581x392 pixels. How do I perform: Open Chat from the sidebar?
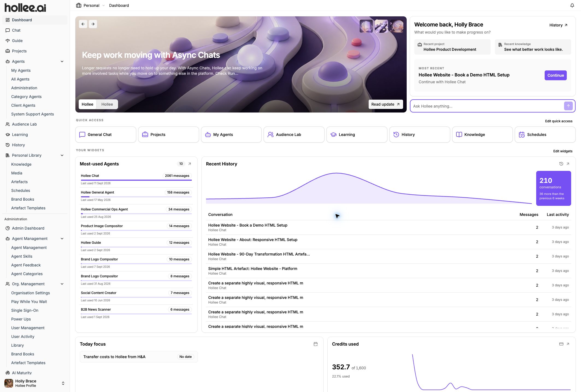coord(35,30)
